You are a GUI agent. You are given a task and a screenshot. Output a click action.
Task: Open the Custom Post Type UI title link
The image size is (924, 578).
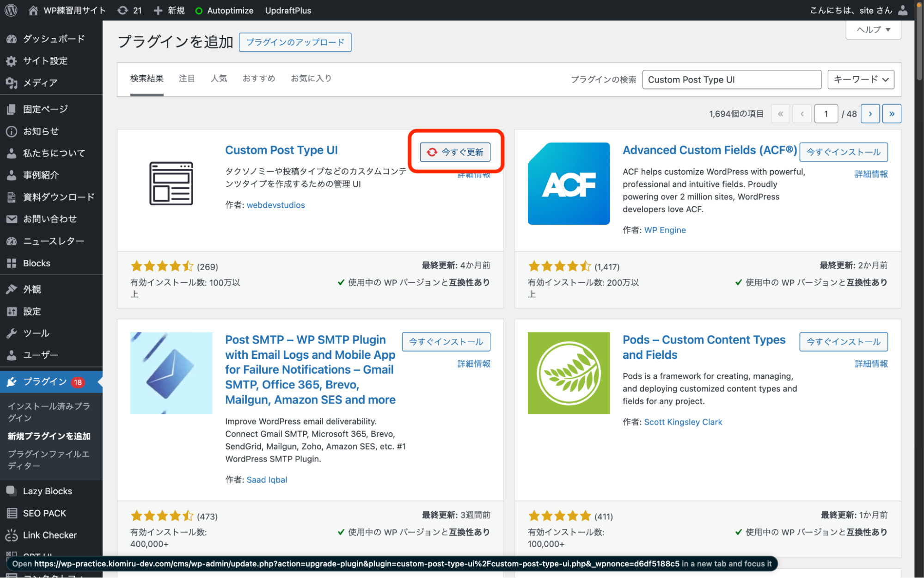click(x=281, y=150)
